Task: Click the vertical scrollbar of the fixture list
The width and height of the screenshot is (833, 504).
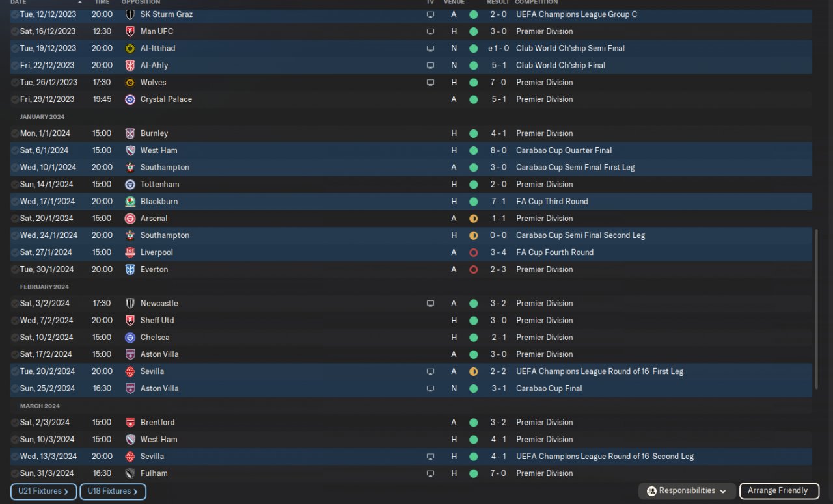Action: (815, 309)
